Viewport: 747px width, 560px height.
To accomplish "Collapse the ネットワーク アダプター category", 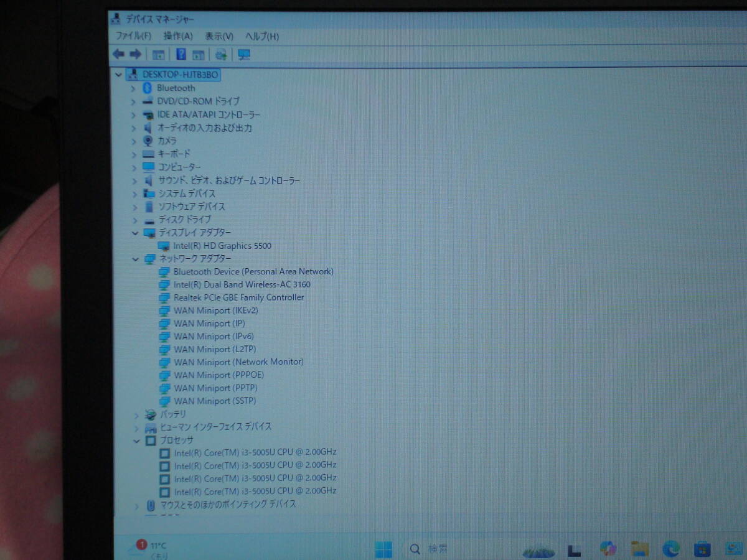I will [135, 259].
